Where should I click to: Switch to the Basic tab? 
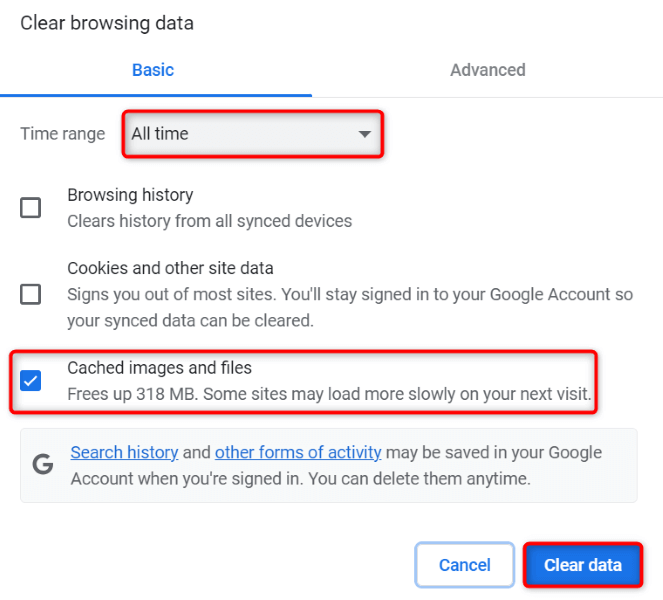(x=153, y=70)
